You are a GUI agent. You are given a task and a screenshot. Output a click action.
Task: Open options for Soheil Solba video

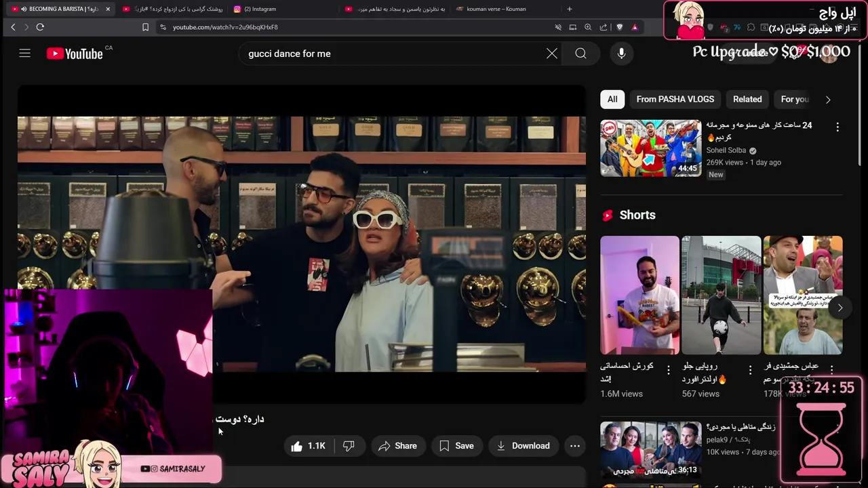click(x=837, y=127)
